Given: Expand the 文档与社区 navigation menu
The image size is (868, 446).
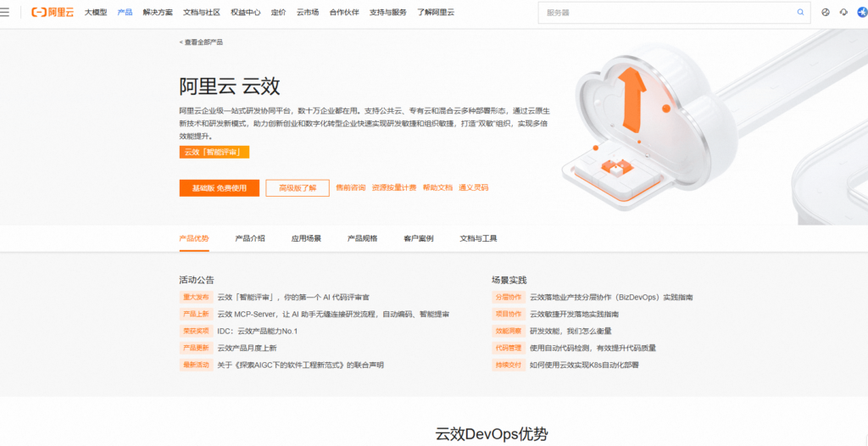Looking at the screenshot, I should pyautogui.click(x=202, y=13).
